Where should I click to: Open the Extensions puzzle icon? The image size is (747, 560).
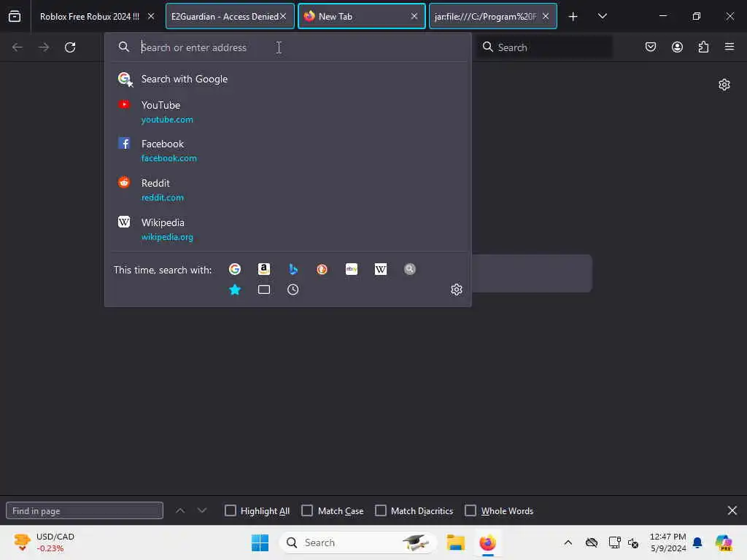click(703, 47)
